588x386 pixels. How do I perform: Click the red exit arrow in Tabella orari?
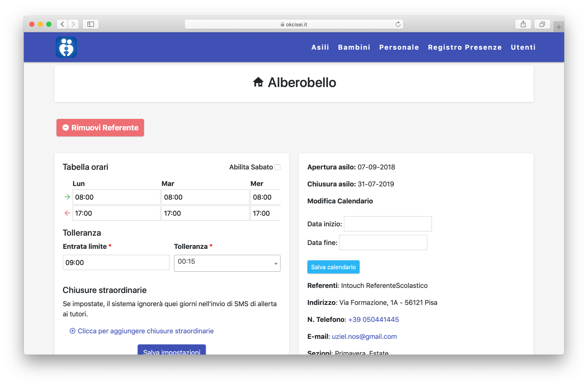click(x=67, y=213)
